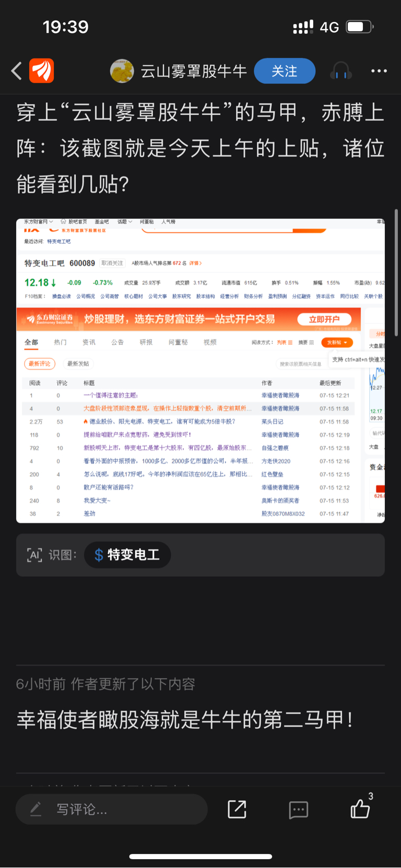Tap the post title paragraph text

[x=200, y=148]
